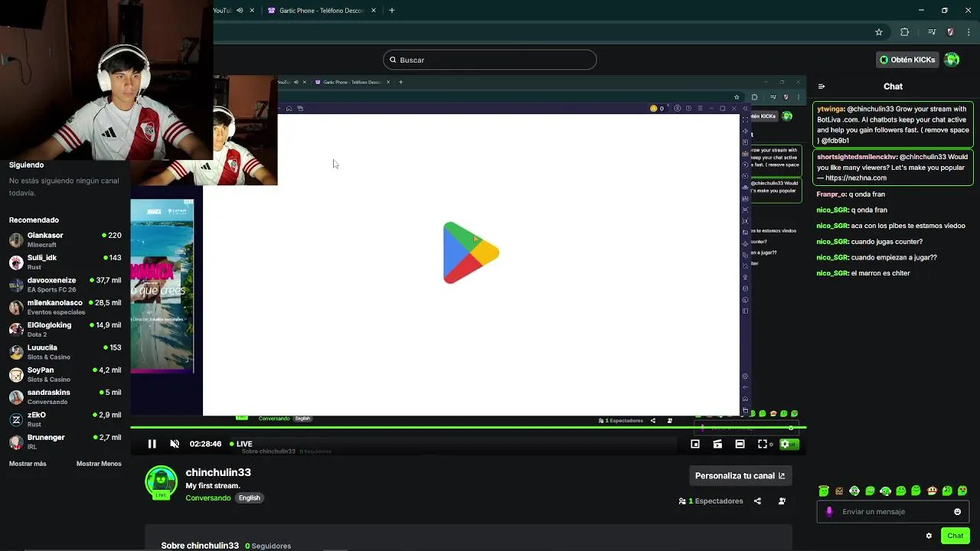The width and height of the screenshot is (980, 551).
Task: Click the Jamaica ad thumbnail in stream
Action: pos(162,286)
